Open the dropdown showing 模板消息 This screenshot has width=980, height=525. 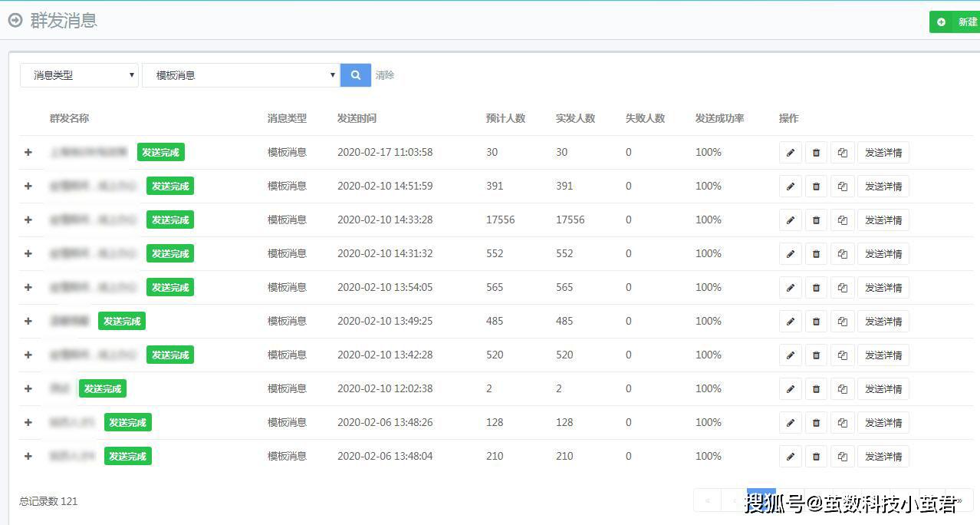pos(241,74)
